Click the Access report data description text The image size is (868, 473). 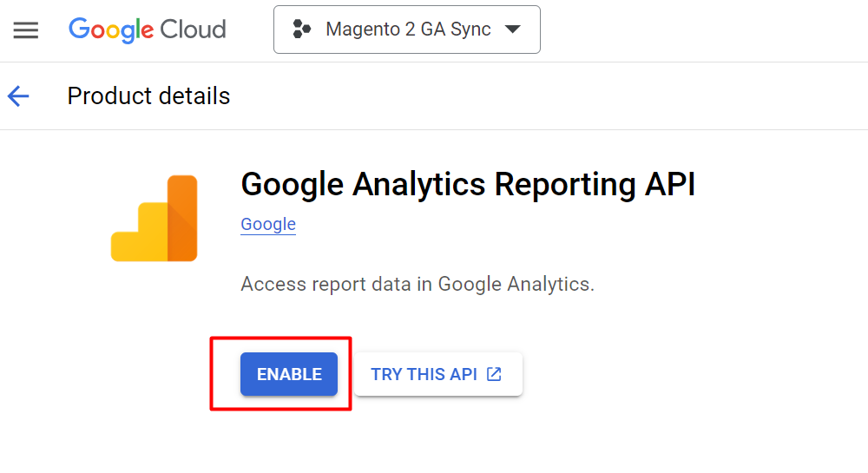[418, 284]
